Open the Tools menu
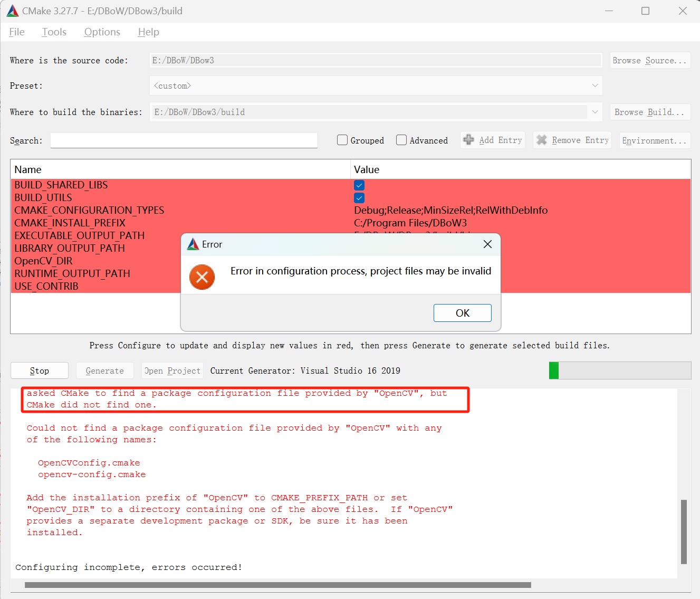This screenshot has height=599, width=700. (54, 32)
